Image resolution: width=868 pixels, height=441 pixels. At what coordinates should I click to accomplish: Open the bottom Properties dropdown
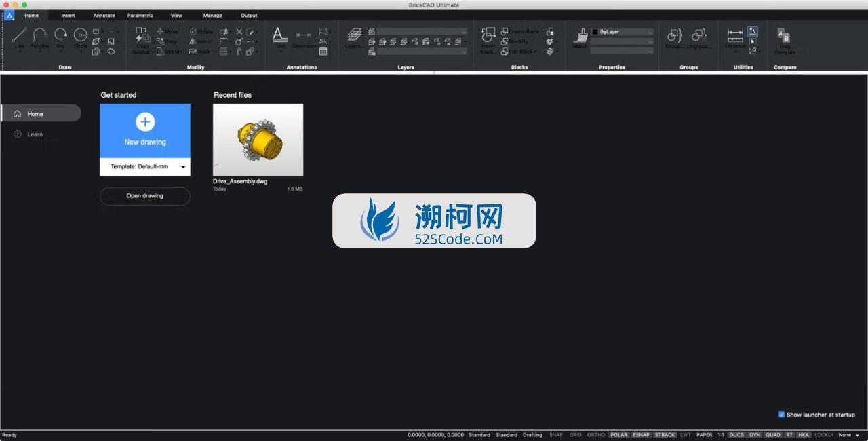[x=623, y=51]
